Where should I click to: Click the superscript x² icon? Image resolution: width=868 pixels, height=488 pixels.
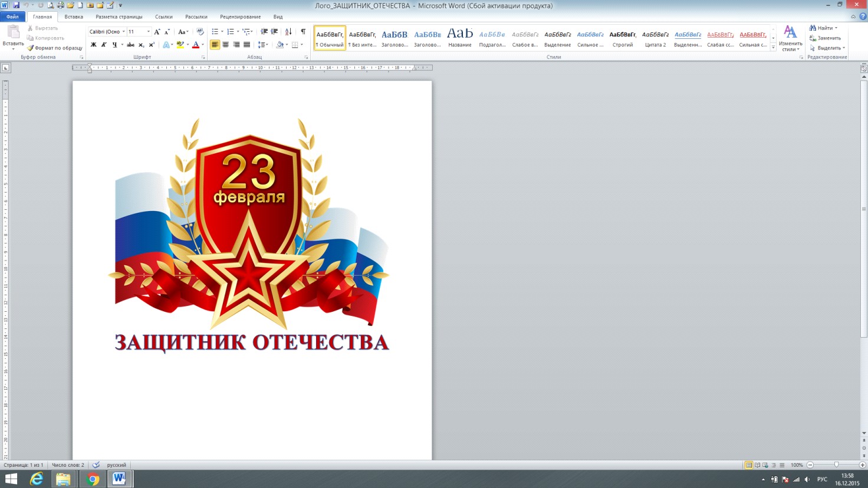(x=152, y=45)
